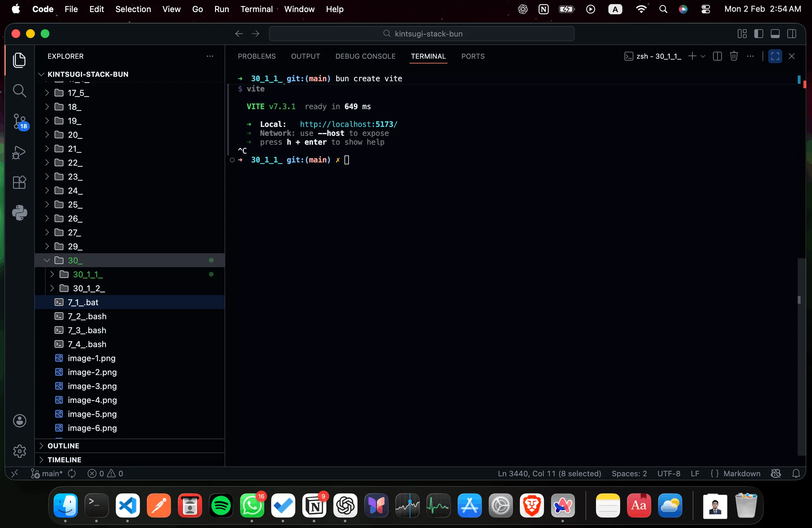
Task: Open the Terminal menu in menu bar
Action: 256,9
